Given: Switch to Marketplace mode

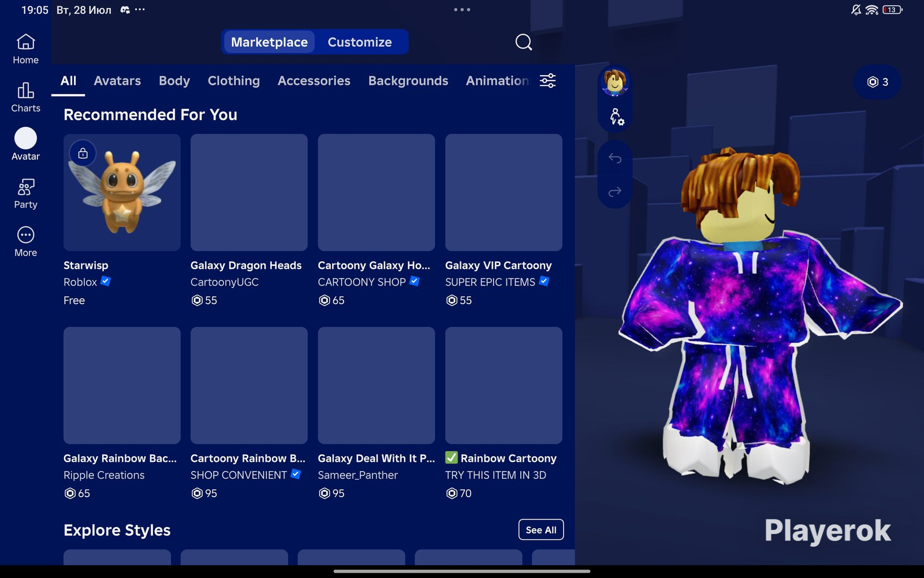Looking at the screenshot, I should point(269,42).
